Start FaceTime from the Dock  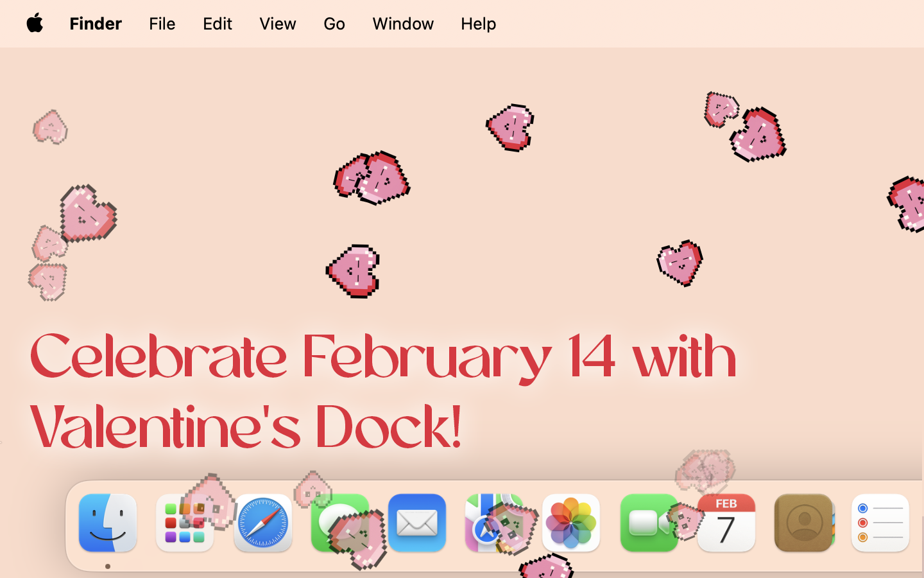[649, 523]
